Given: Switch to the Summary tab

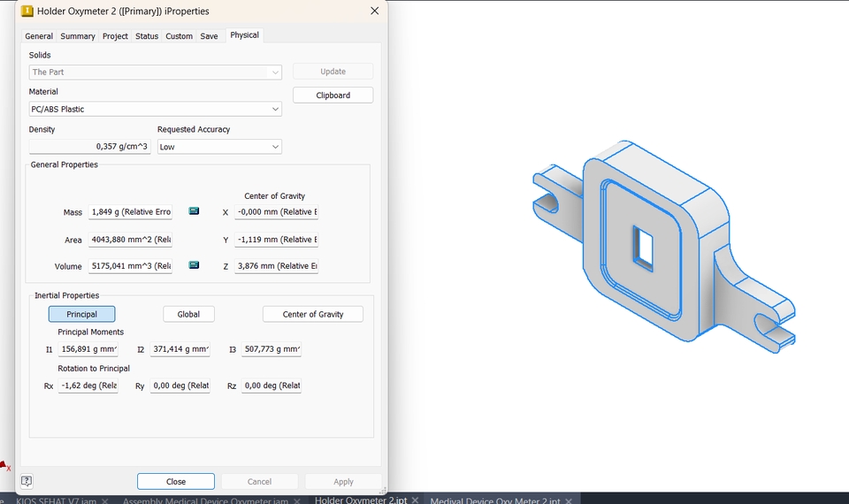Looking at the screenshot, I should click(78, 36).
